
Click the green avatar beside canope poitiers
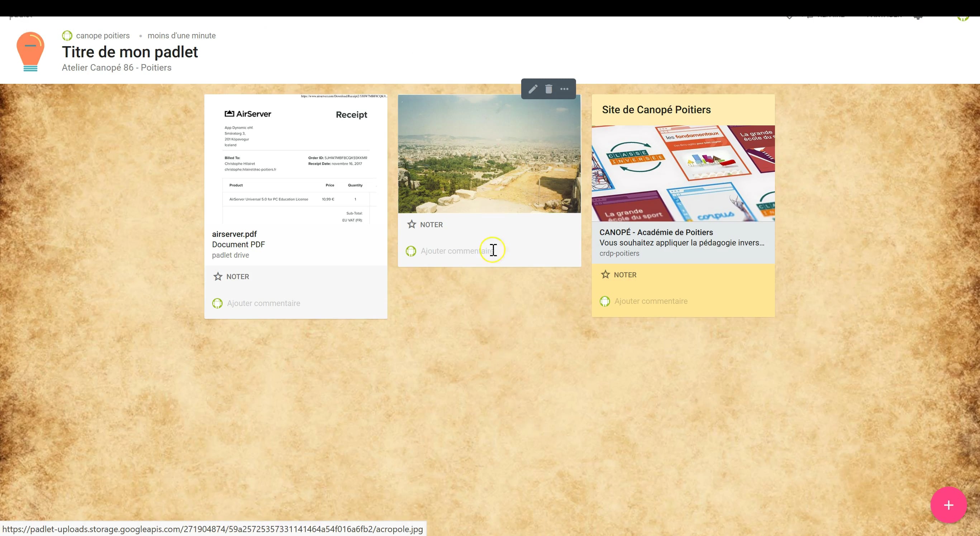[x=67, y=36]
